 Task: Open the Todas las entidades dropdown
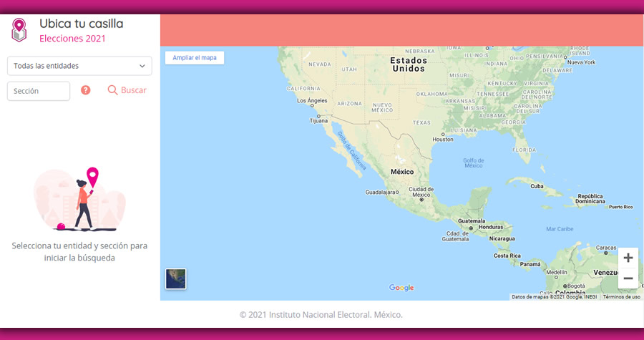[x=79, y=66]
